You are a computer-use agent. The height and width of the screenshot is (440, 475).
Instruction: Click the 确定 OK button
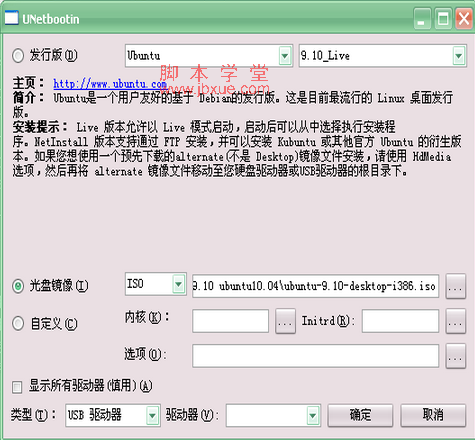(x=360, y=415)
